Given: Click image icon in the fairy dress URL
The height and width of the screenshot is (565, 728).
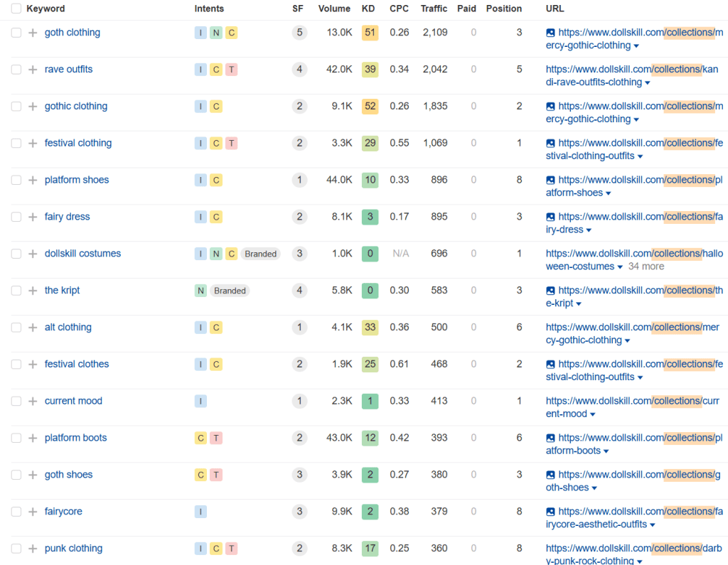Looking at the screenshot, I should [550, 217].
